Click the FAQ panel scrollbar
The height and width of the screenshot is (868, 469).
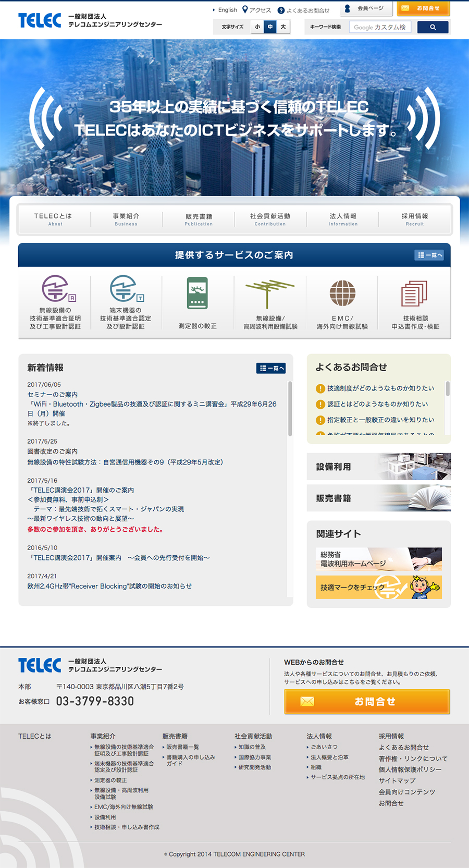pyautogui.click(x=448, y=388)
